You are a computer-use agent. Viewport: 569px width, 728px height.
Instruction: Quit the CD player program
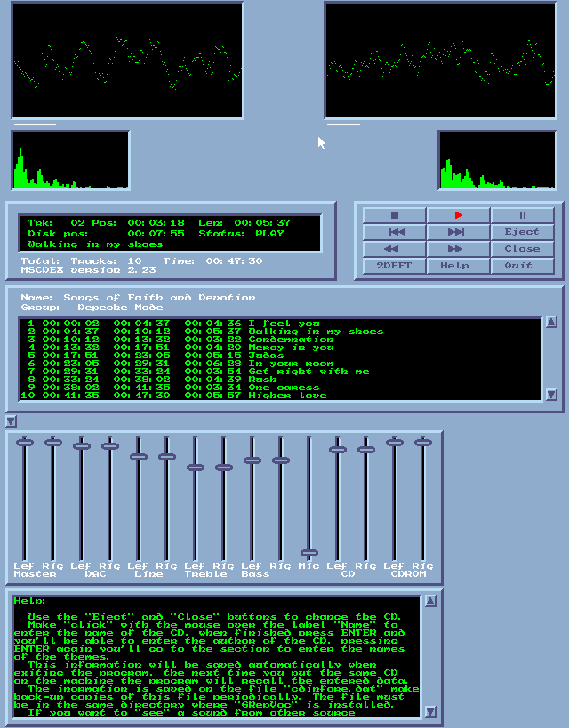click(x=522, y=266)
